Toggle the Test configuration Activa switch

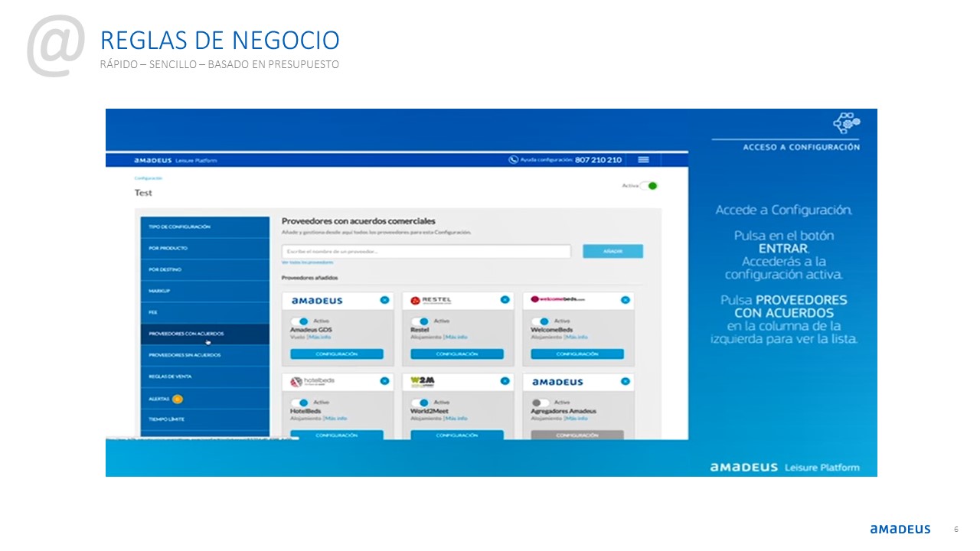click(x=650, y=185)
